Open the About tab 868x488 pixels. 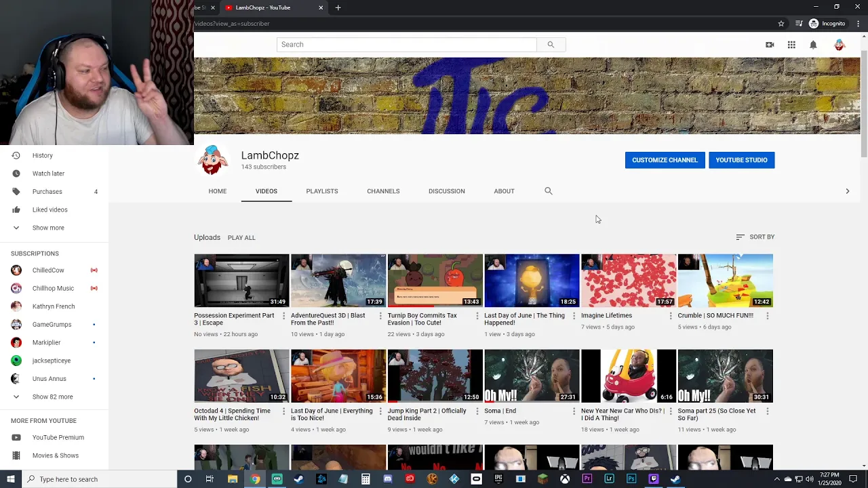point(504,191)
